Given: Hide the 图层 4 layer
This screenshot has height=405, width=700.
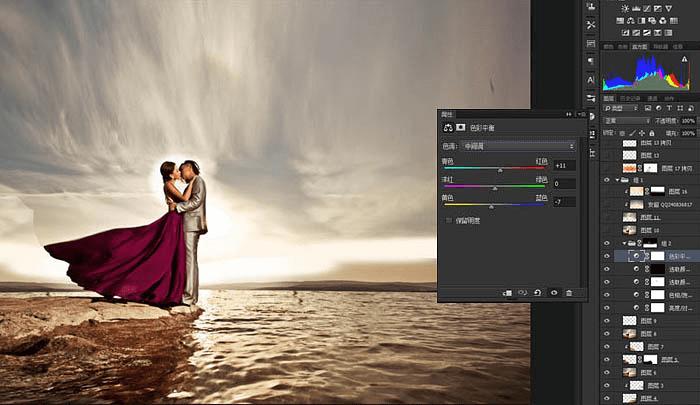Looking at the screenshot, I should click(606, 398).
